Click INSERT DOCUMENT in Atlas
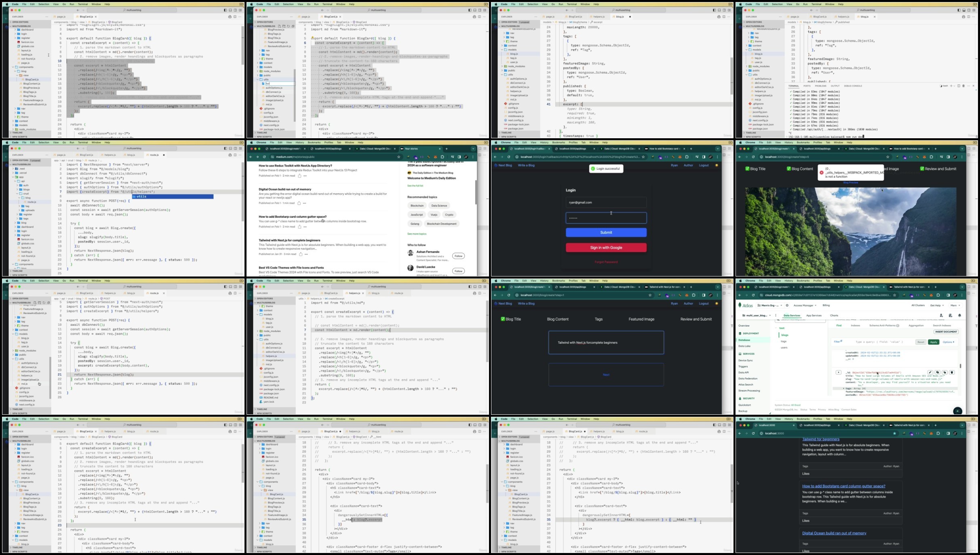Image resolution: width=980 pixels, height=555 pixels. pyautogui.click(x=946, y=331)
